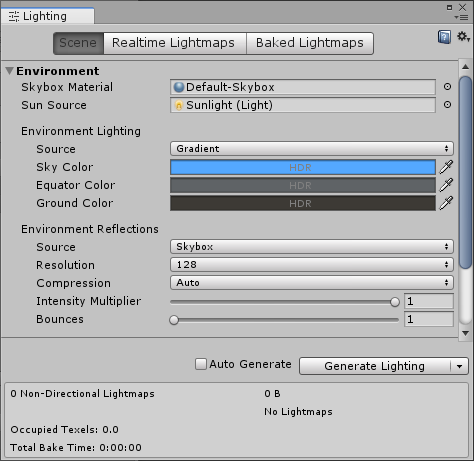Click the Ground Color eyedropper icon
The height and width of the screenshot is (461, 474).
446,203
